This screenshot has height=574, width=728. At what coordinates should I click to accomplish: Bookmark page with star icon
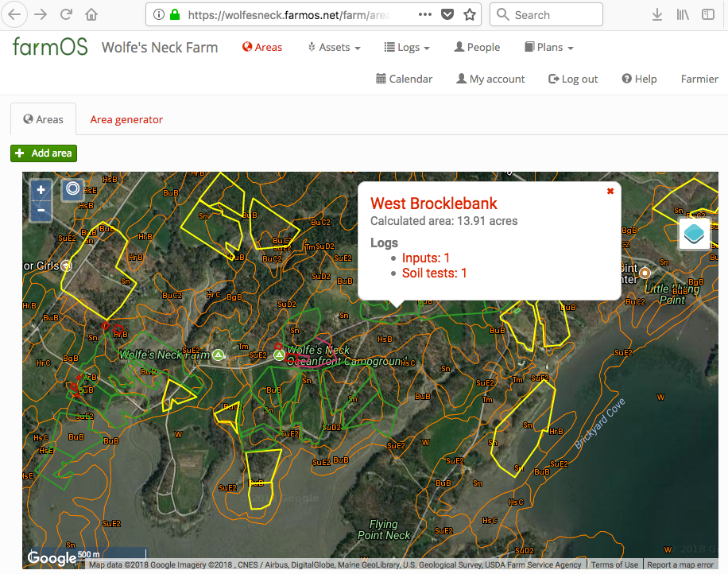470,14
